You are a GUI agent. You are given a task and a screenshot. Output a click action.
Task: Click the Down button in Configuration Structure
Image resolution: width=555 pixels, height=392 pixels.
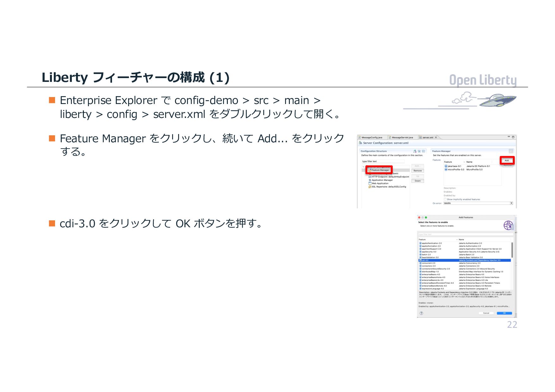[418, 181]
